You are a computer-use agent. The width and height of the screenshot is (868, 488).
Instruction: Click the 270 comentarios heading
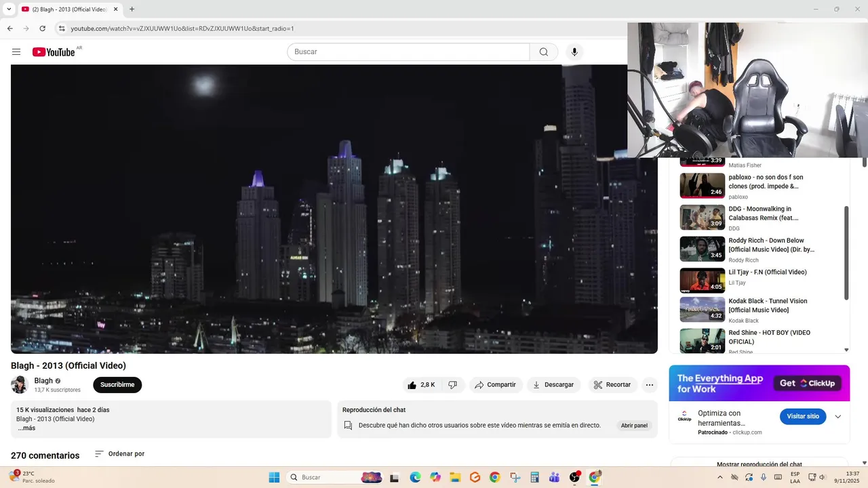pos(45,455)
